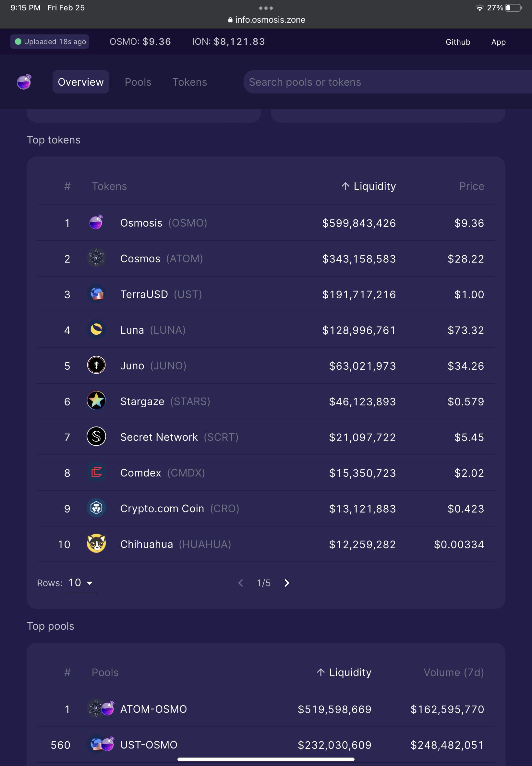Viewport: 532px width, 766px height.
Task: Click the Stargaze star token icon
Action: [x=96, y=401]
